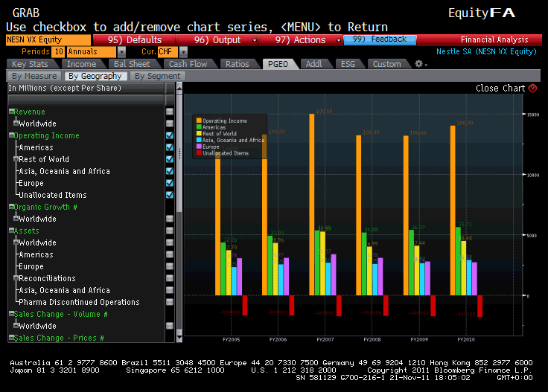Click the Operating Income legend color marker
This screenshot has width=548, height=392.
coord(199,121)
